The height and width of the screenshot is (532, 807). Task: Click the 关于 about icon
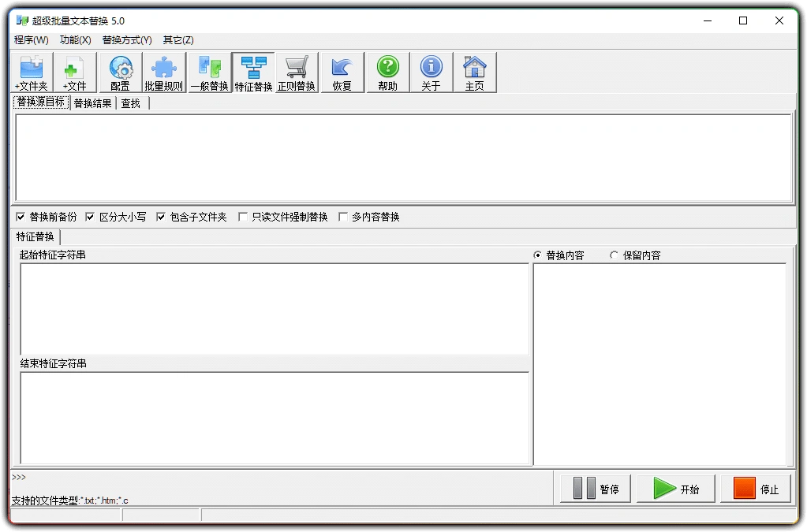431,72
